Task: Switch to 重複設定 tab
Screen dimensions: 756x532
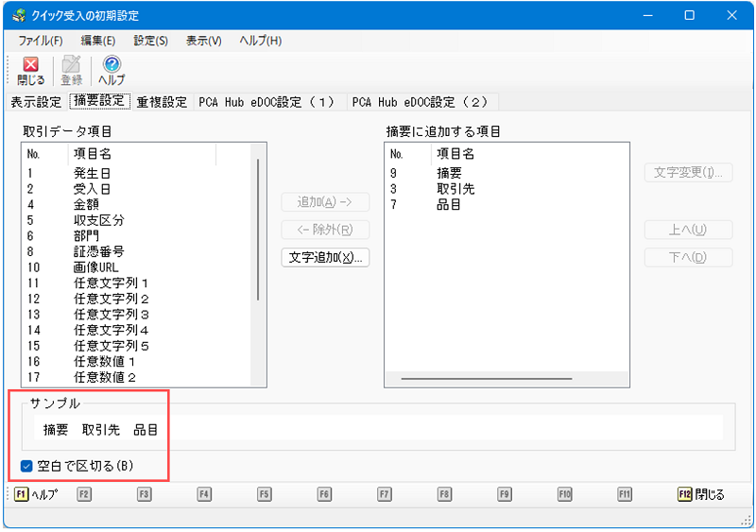Action: click(162, 102)
